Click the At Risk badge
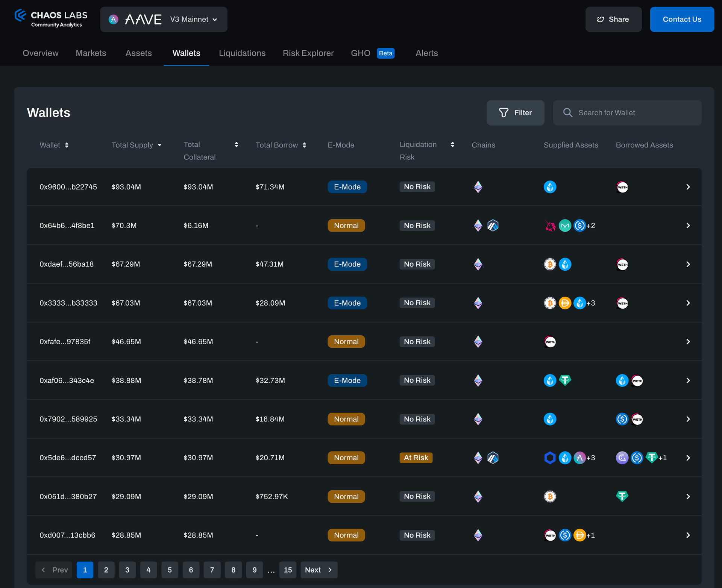 [416, 458]
